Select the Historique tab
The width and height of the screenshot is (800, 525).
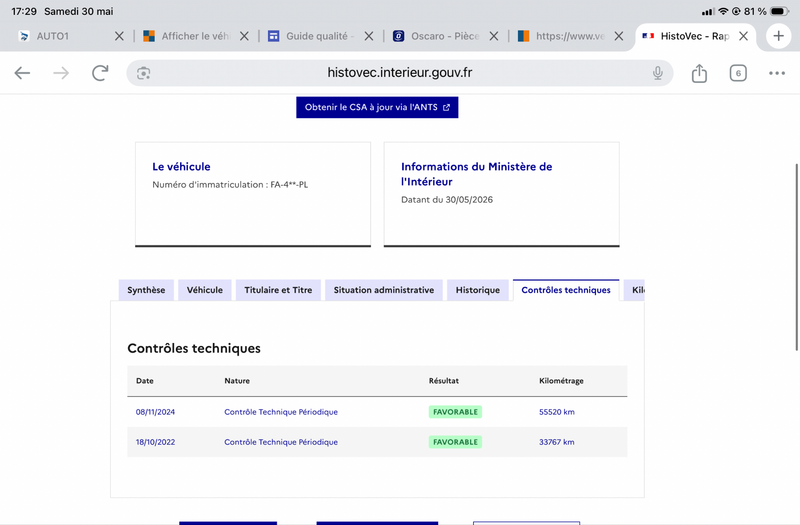coord(478,290)
